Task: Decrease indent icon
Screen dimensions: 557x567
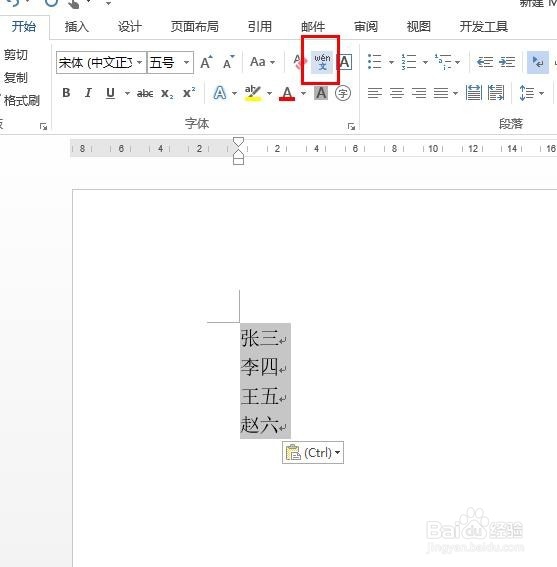Action: click(485, 62)
